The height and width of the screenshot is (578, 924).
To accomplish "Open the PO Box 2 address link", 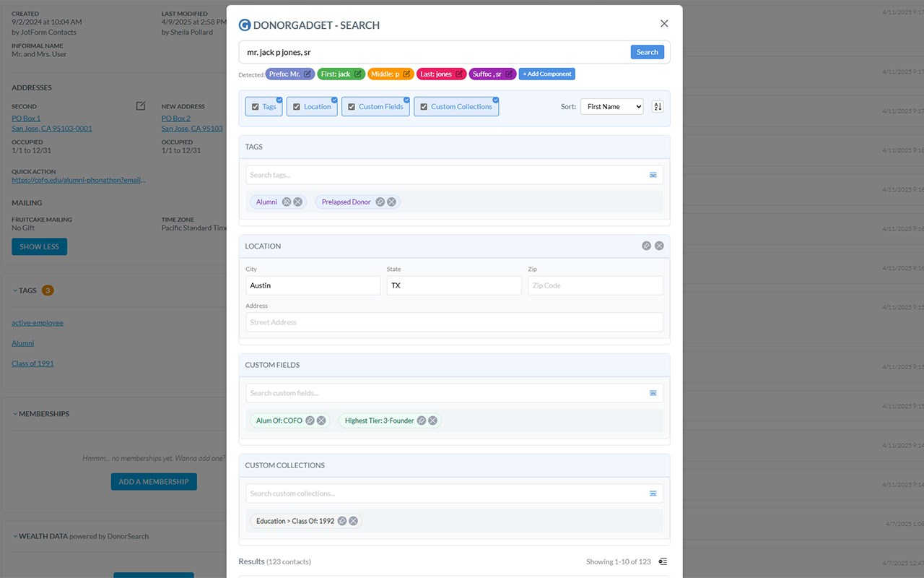I will [x=176, y=118].
